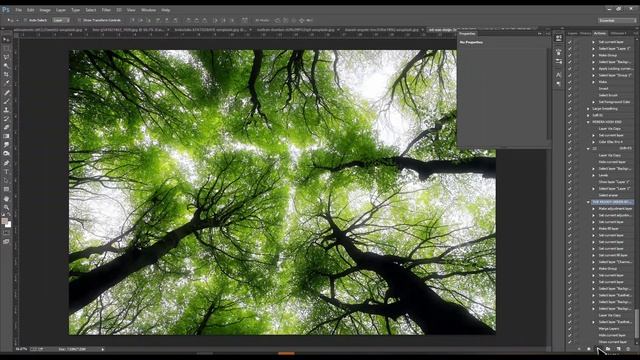Switch to the Actions tab
Image resolution: width=640 pixels, height=360 pixels.
coord(600,33)
